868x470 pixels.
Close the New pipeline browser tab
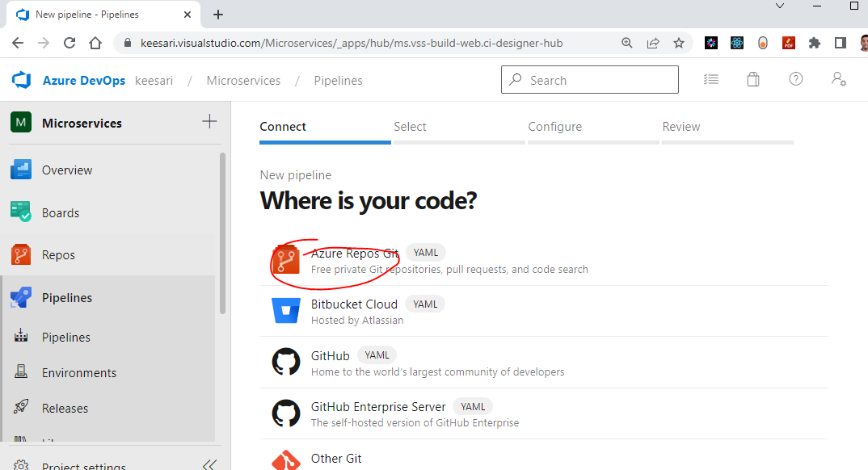pos(188,15)
